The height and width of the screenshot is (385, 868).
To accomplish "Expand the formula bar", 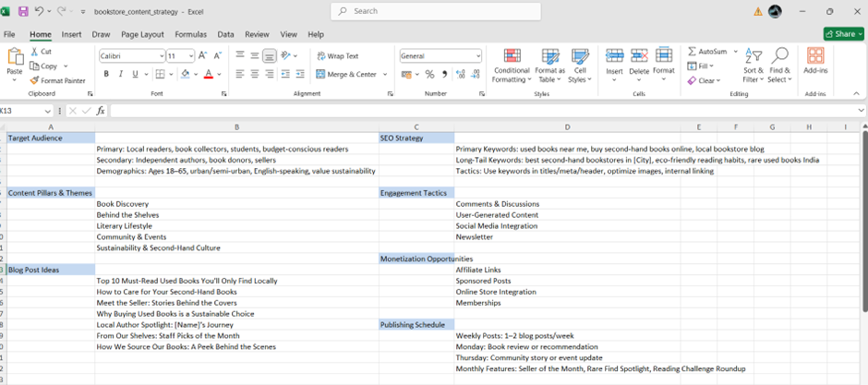I will coord(861,111).
